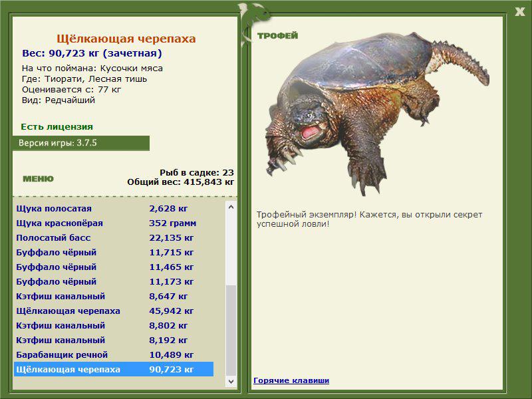Select Буффало чёрный 11,715 кг row

(114, 253)
